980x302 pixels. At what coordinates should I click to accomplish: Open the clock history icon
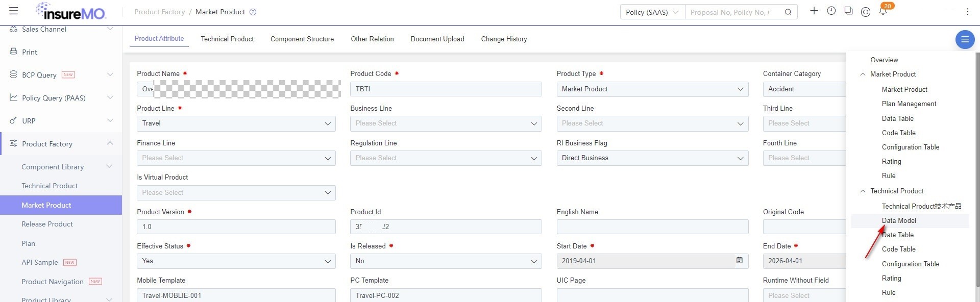(x=831, y=11)
